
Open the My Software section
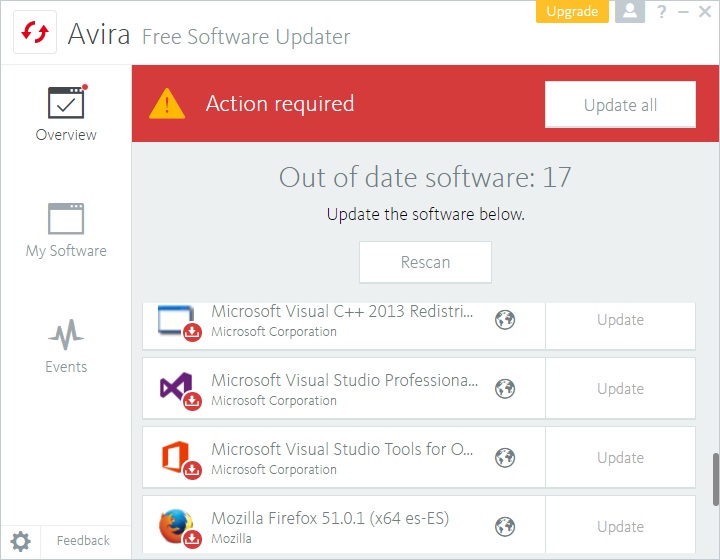point(66,230)
